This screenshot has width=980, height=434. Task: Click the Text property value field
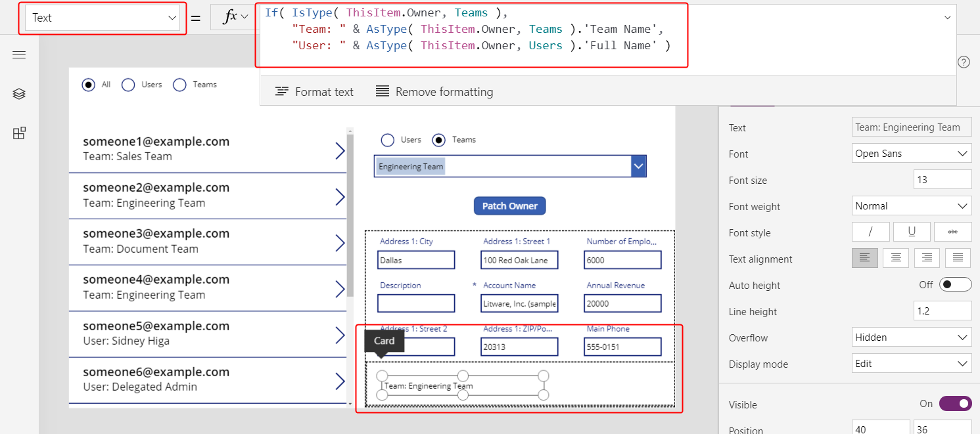click(x=912, y=127)
